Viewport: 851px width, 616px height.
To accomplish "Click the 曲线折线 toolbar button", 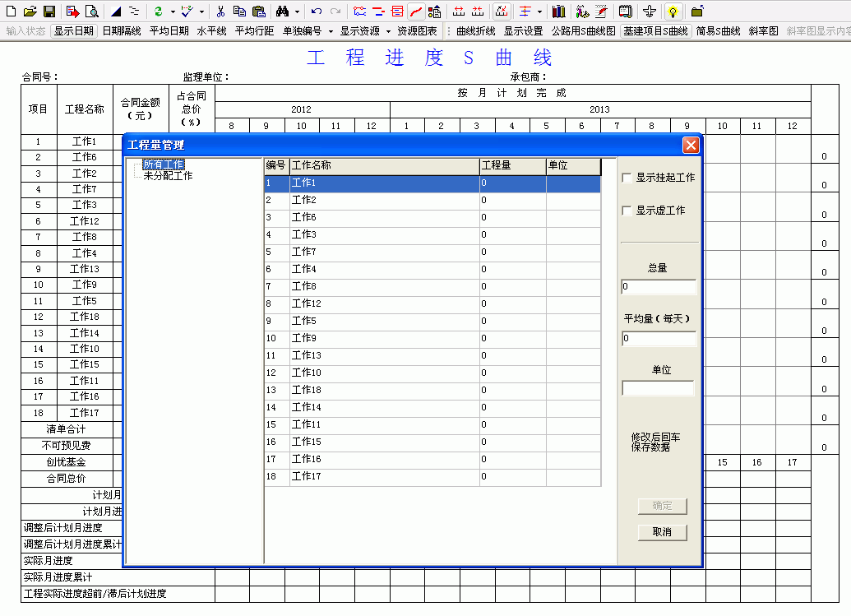I will (475, 31).
